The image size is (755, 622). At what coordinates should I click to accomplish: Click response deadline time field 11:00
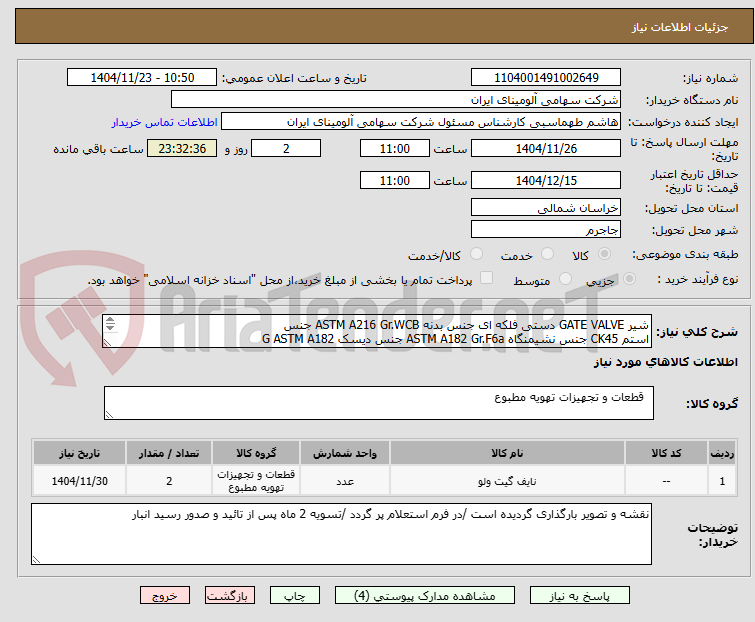395,148
